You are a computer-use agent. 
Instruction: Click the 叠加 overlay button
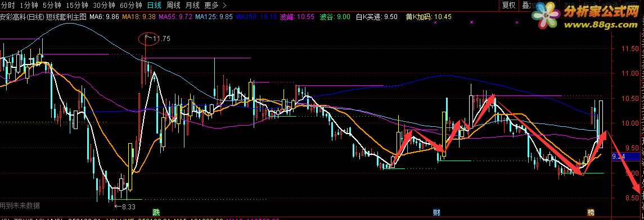tap(527, 5)
